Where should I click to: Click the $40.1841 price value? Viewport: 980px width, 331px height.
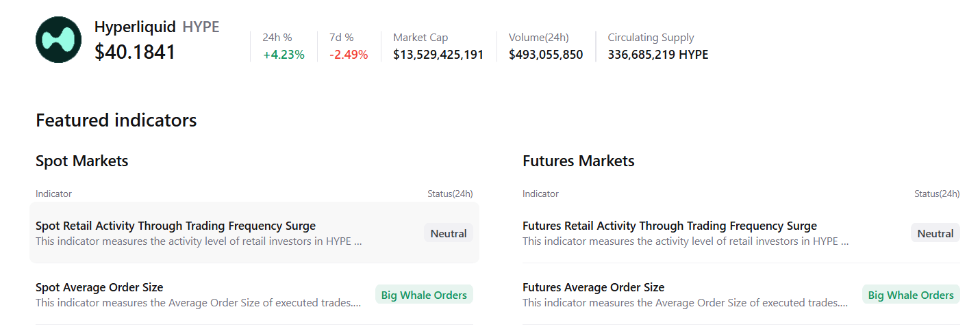pos(135,52)
